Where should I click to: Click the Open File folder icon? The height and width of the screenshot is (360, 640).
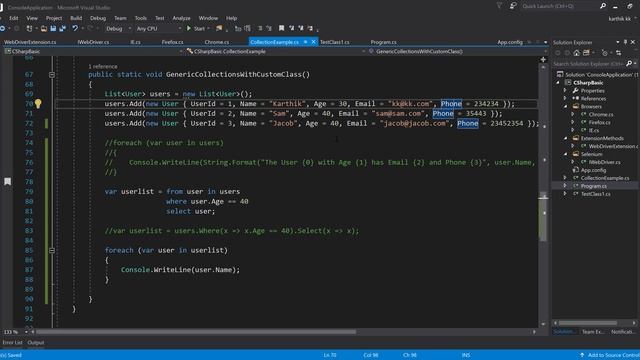(x=44, y=29)
